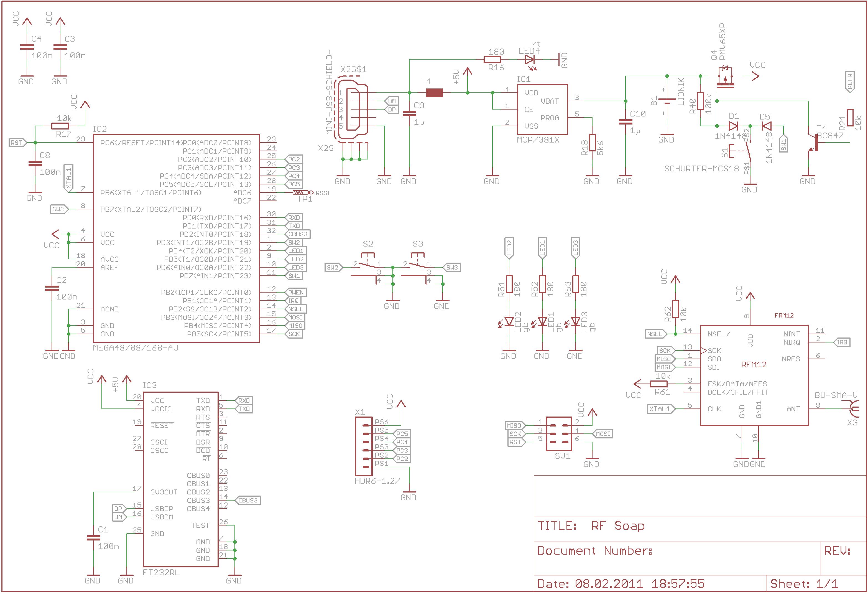Image resolution: width=868 pixels, height=594 pixels.
Task: Select the IRQ label beside RFM12 NIRQ
Action: pos(841,342)
